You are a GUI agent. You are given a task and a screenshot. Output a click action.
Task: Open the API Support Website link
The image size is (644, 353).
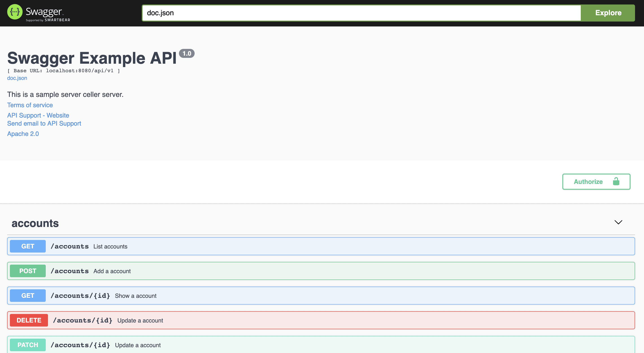(x=38, y=115)
